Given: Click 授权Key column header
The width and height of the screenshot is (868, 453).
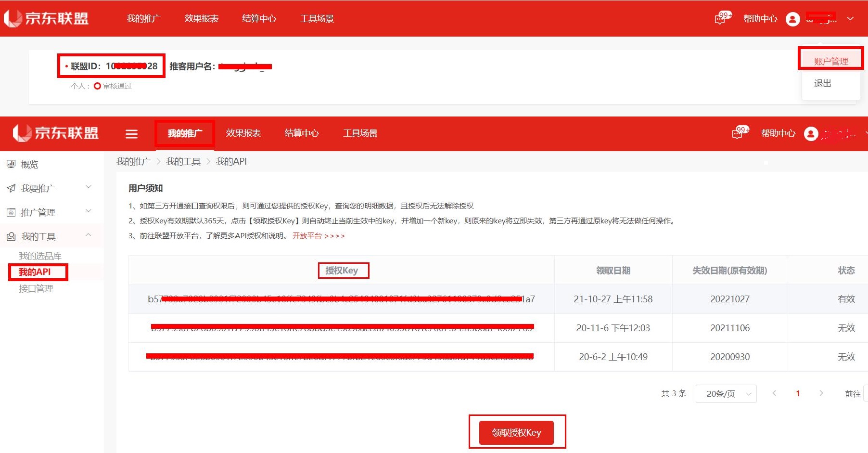Looking at the screenshot, I should click(342, 271).
